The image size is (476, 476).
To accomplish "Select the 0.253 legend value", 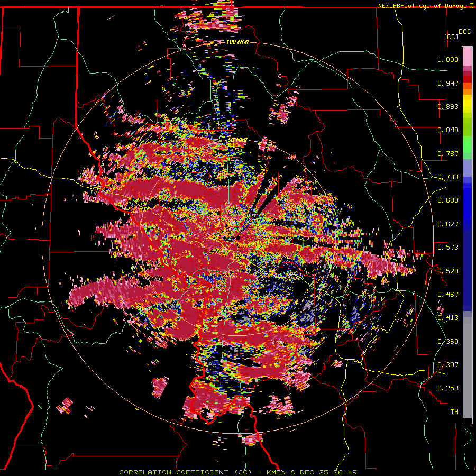I will click(x=448, y=388).
